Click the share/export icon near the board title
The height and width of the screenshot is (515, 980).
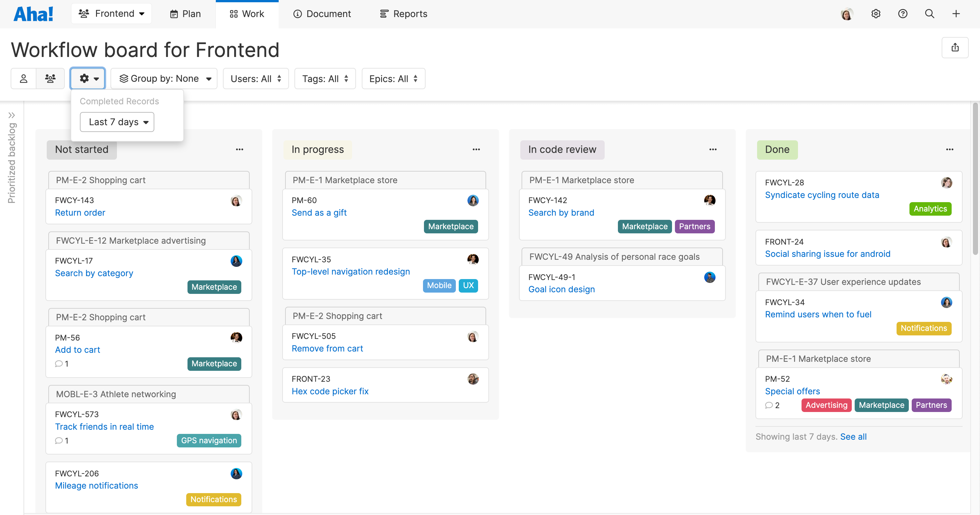[x=955, y=47]
